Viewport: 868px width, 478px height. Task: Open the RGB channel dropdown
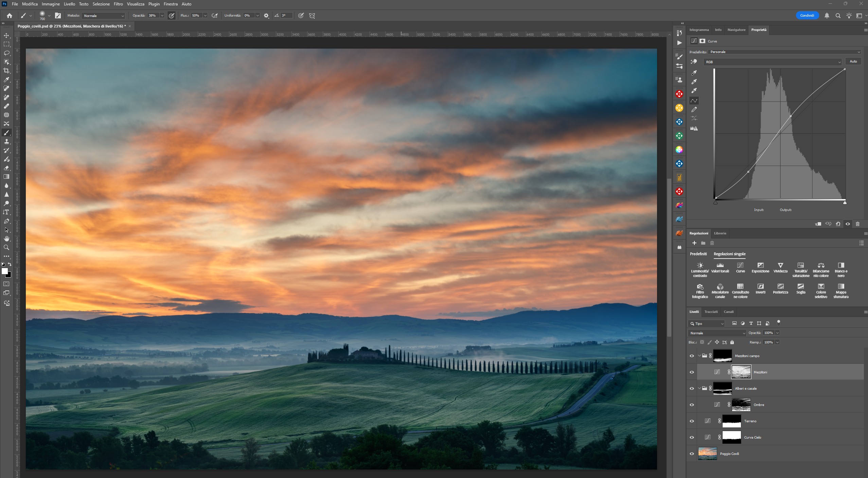coord(773,62)
